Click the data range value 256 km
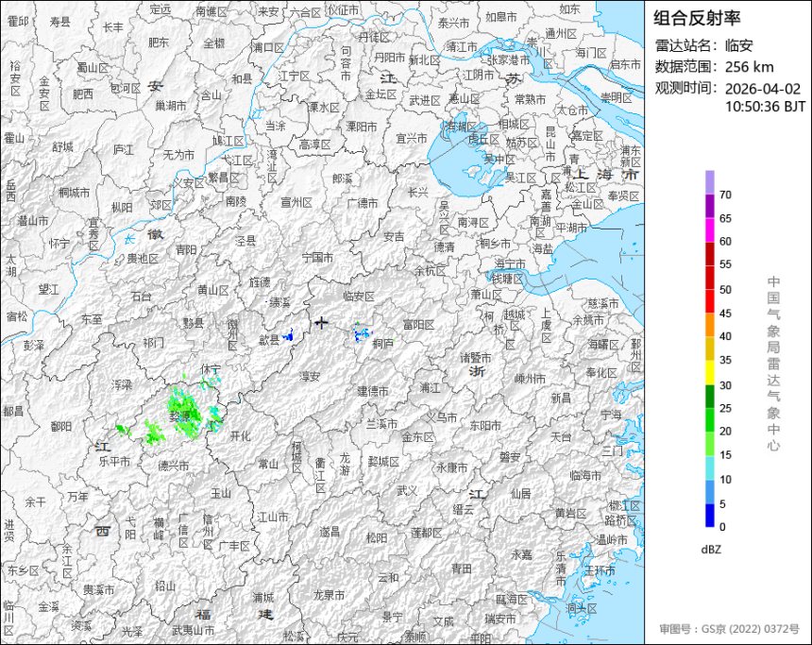This screenshot has width=812, height=645. (749, 67)
